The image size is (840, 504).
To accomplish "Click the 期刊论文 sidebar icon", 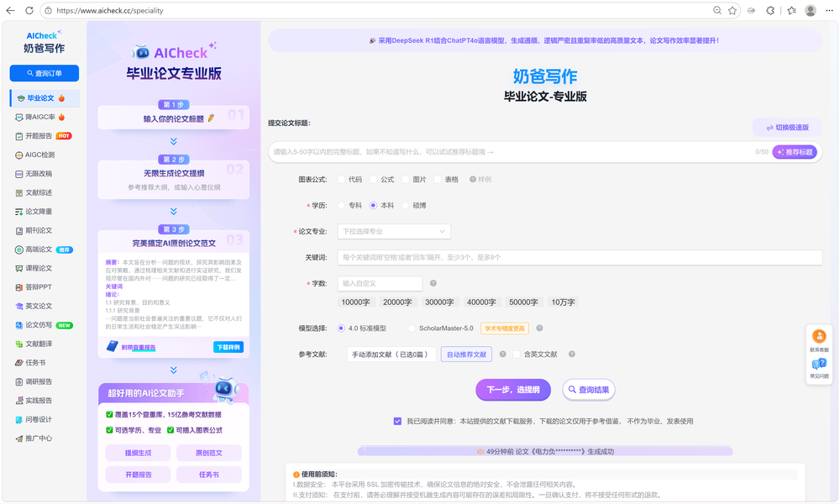I will (18, 230).
